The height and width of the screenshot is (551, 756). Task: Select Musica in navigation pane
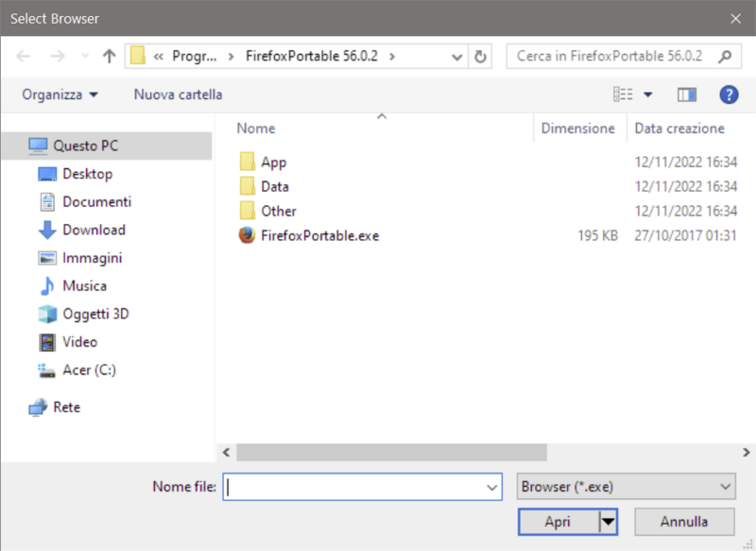pyautogui.click(x=84, y=285)
